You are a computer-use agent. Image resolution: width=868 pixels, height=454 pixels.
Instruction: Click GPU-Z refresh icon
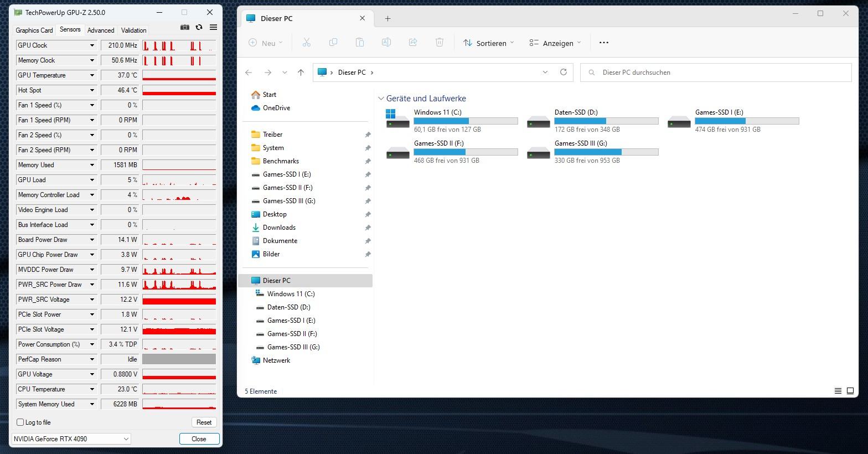[x=199, y=27]
